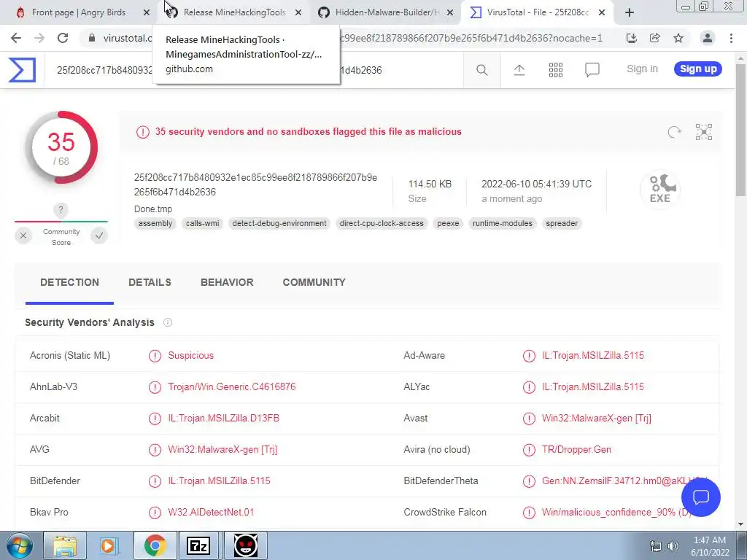747x560 pixels.
Task: Reload the page with refresh icon
Action: [x=63, y=38]
